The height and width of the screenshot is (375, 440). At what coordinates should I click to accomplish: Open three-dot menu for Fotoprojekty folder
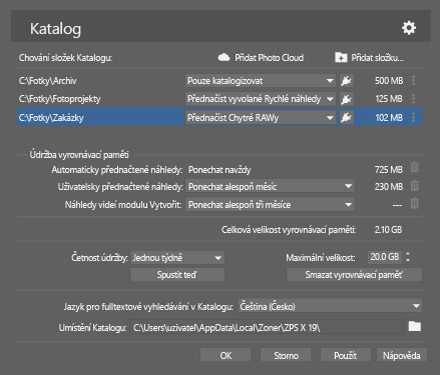(x=414, y=99)
